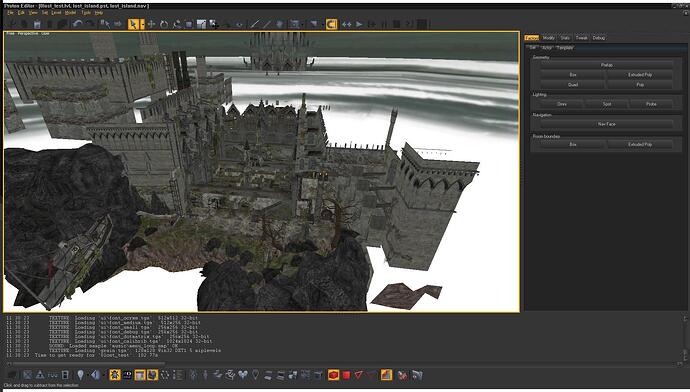The image size is (690, 392).
Task: Click the list lines icon in bottom toolbar
Action: (x=178, y=375)
